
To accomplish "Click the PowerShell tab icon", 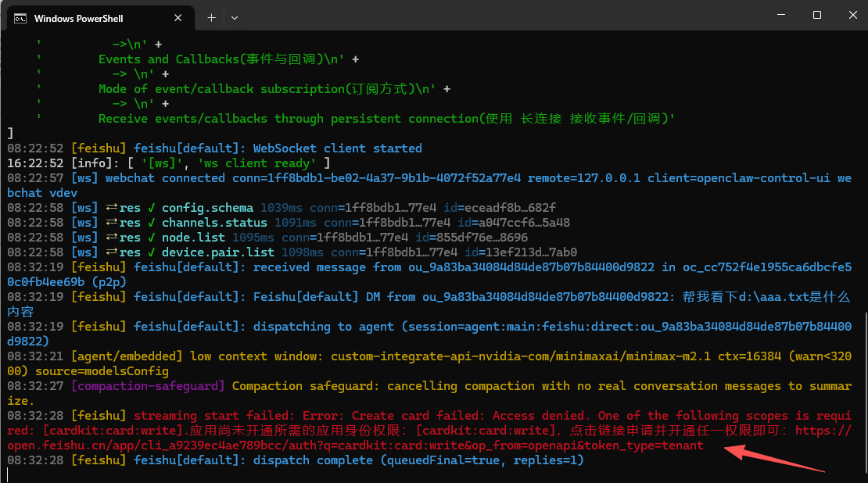I will point(20,19).
